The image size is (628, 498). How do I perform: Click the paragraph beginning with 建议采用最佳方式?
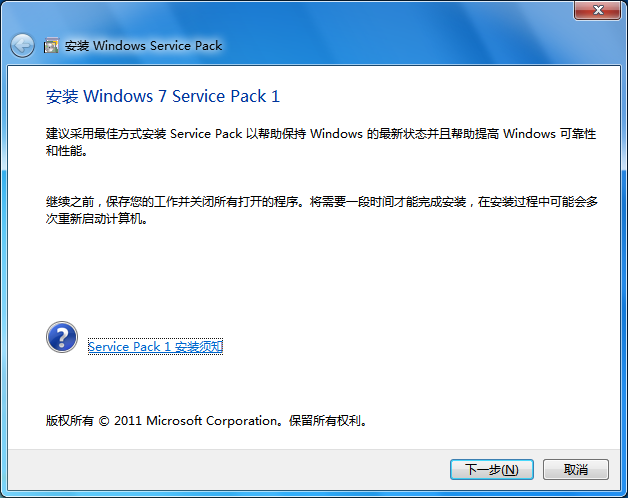(x=321, y=142)
